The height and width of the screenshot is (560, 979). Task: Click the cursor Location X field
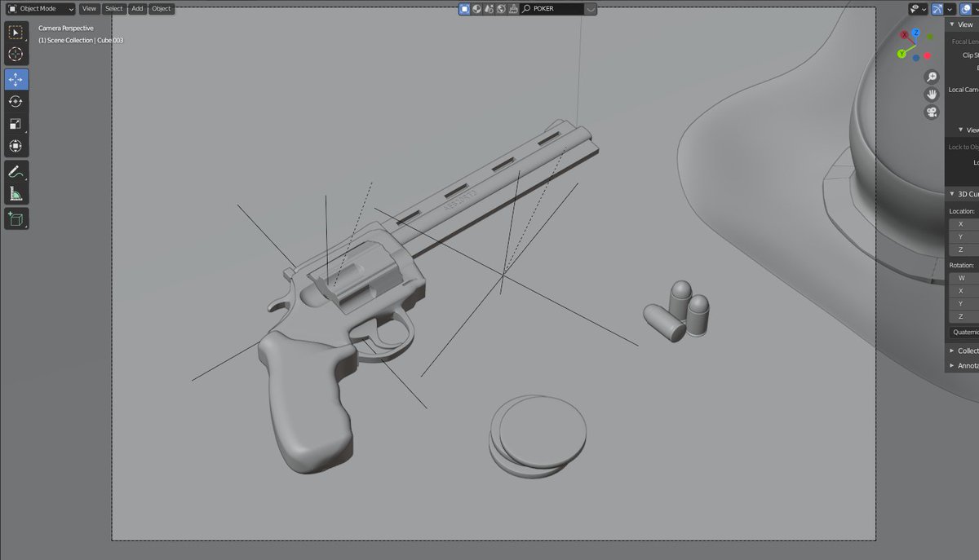point(964,223)
